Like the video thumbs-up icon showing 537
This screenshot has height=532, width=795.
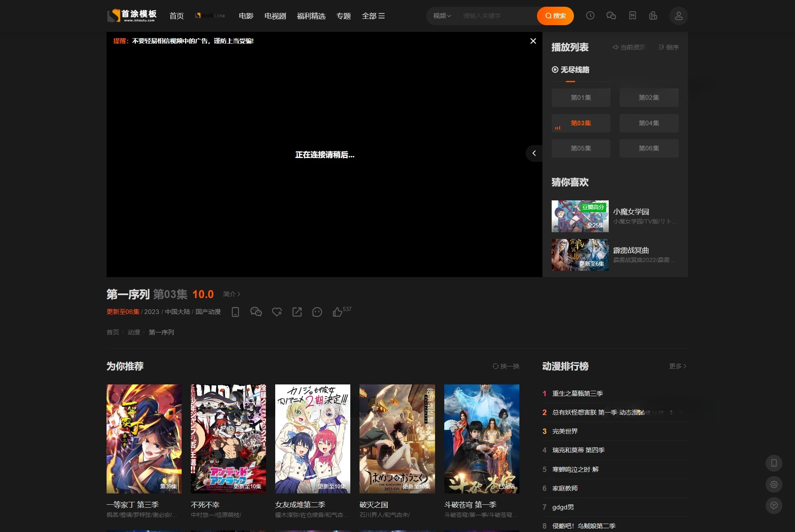pos(338,312)
